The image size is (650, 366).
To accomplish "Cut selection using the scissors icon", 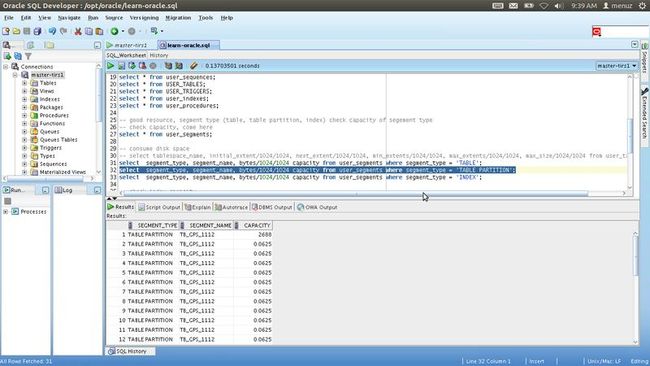I will [x=78, y=31].
